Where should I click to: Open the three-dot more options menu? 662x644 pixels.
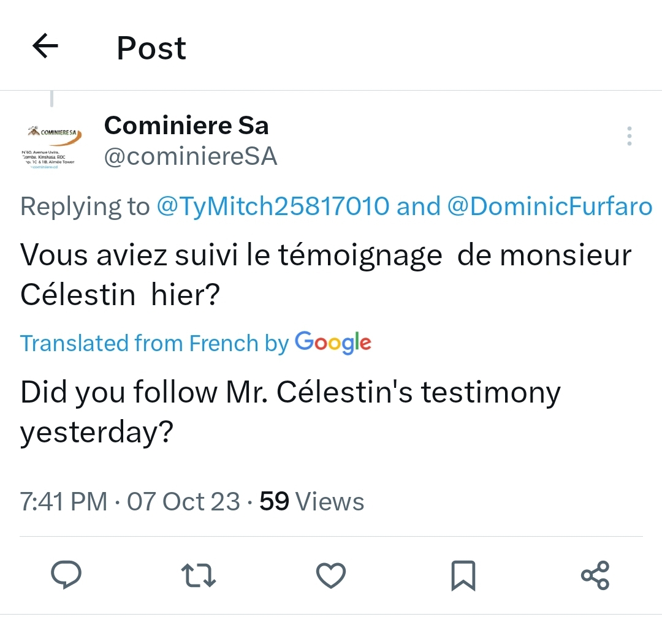click(629, 136)
